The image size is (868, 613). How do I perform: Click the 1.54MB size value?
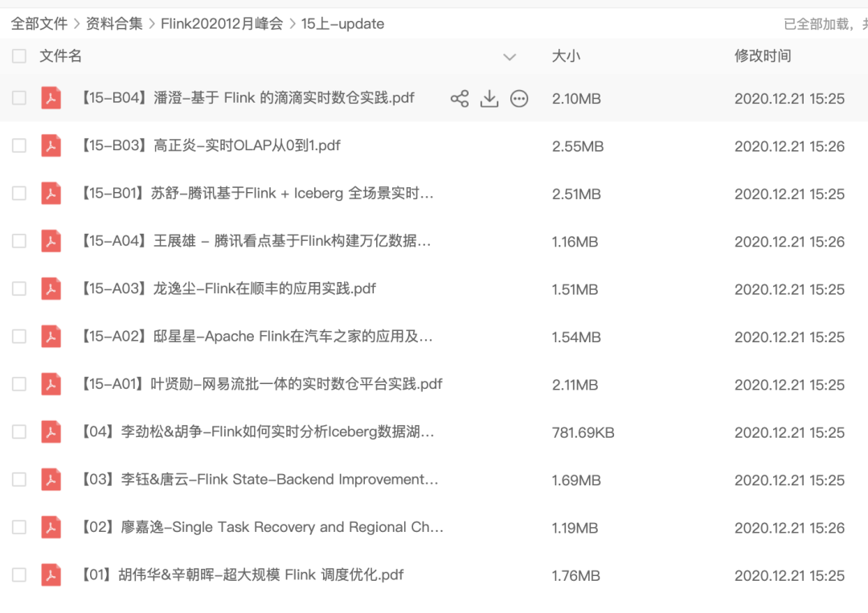point(576,337)
